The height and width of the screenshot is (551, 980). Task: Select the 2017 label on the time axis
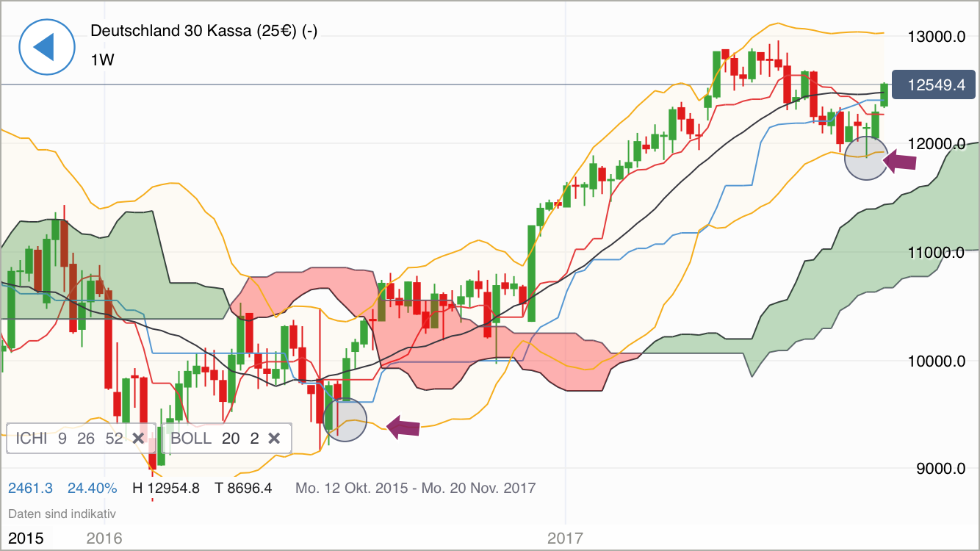[x=565, y=537]
